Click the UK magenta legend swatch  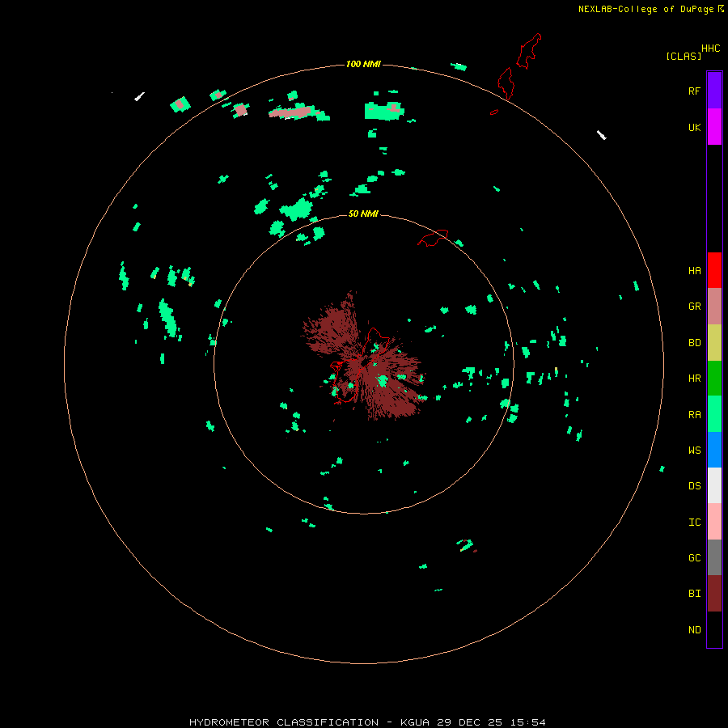pos(714,127)
